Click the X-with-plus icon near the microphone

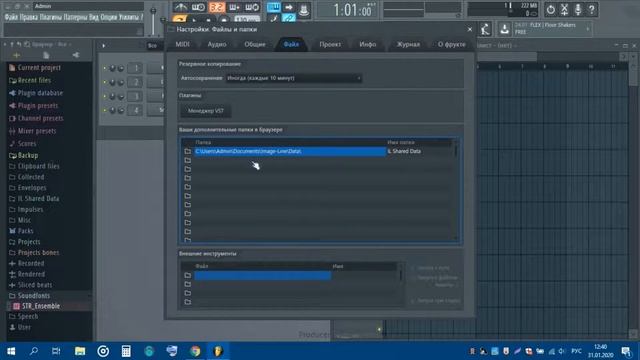click(x=564, y=9)
